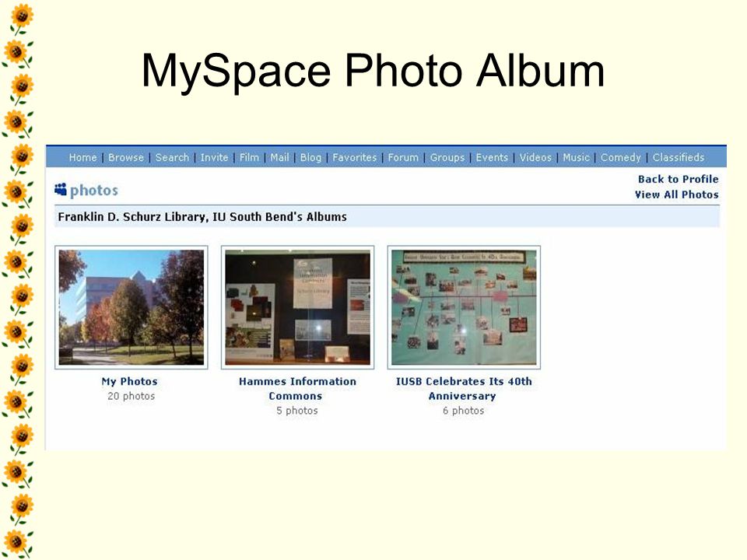Visit the Forum link
The height and width of the screenshot is (560, 747).
point(403,158)
